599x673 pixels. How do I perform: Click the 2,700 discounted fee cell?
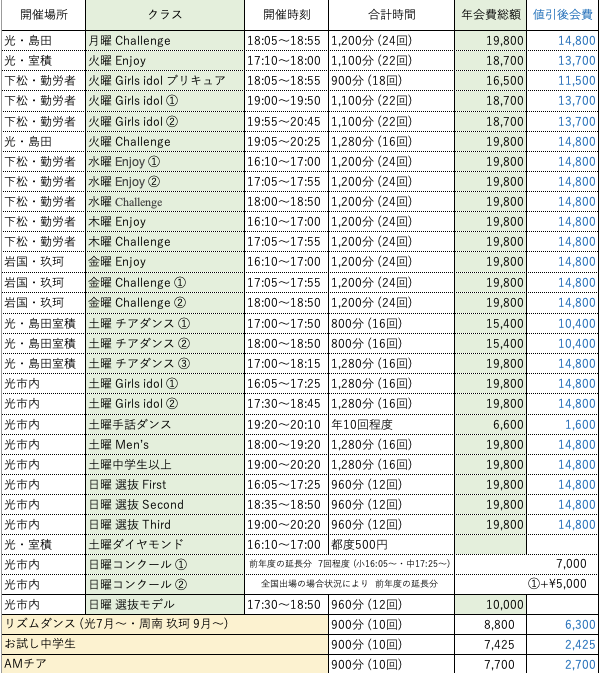pyautogui.click(x=563, y=664)
